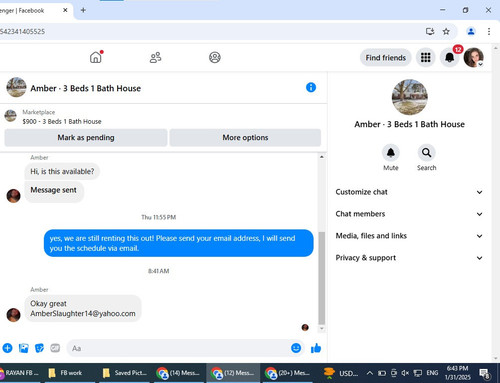Click Amber's avatar next to the 'Okay great' message
This screenshot has width=500, height=383.
(13, 315)
